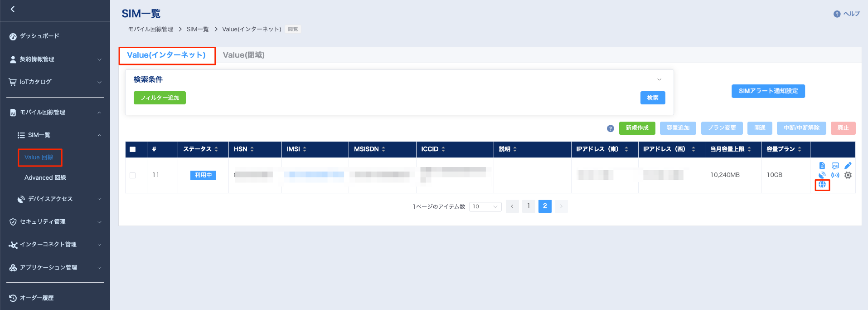This screenshot has height=310, width=868.
Task: Expand インターコネクト管理 in the sidebar
Action: click(x=55, y=244)
